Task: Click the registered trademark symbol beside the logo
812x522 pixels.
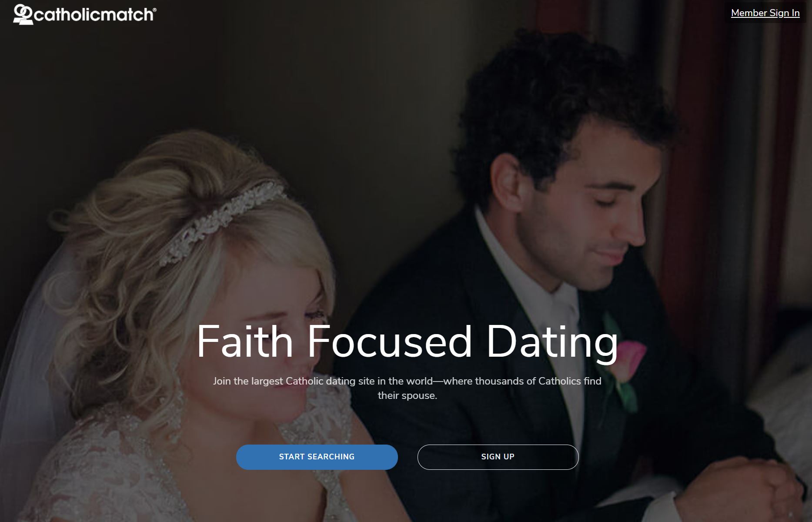Action: click(154, 9)
